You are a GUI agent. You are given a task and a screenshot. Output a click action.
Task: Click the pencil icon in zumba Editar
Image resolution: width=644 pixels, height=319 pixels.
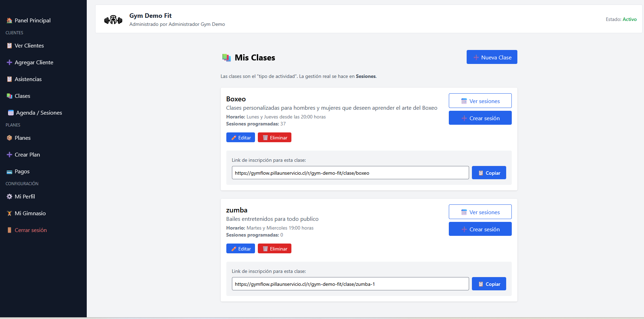coord(234,249)
